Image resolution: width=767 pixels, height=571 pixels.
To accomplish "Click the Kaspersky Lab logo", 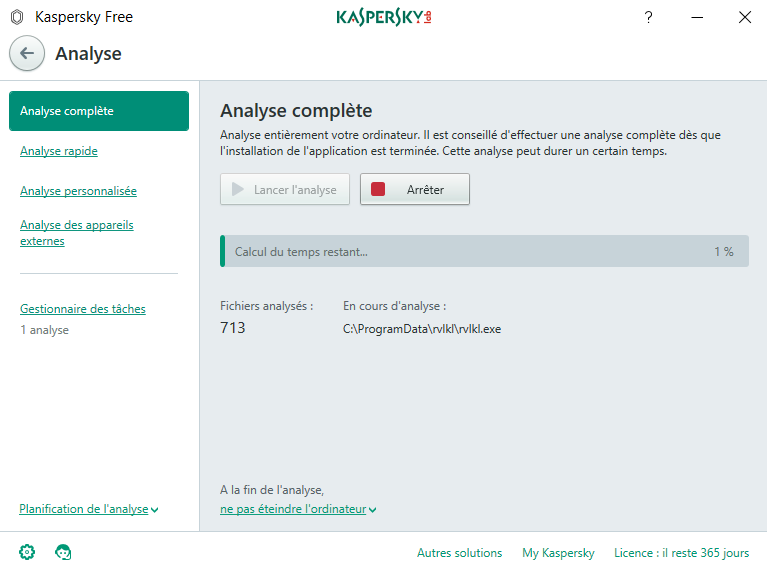I will pyautogui.click(x=383, y=17).
